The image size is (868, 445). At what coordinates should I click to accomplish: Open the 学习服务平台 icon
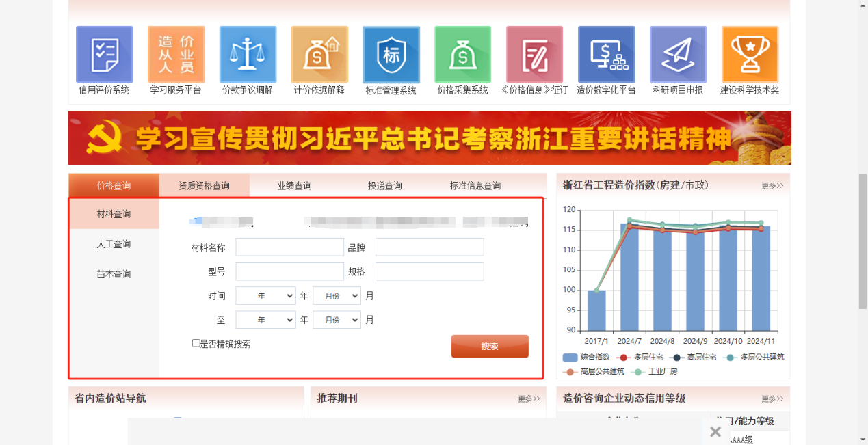tap(176, 55)
